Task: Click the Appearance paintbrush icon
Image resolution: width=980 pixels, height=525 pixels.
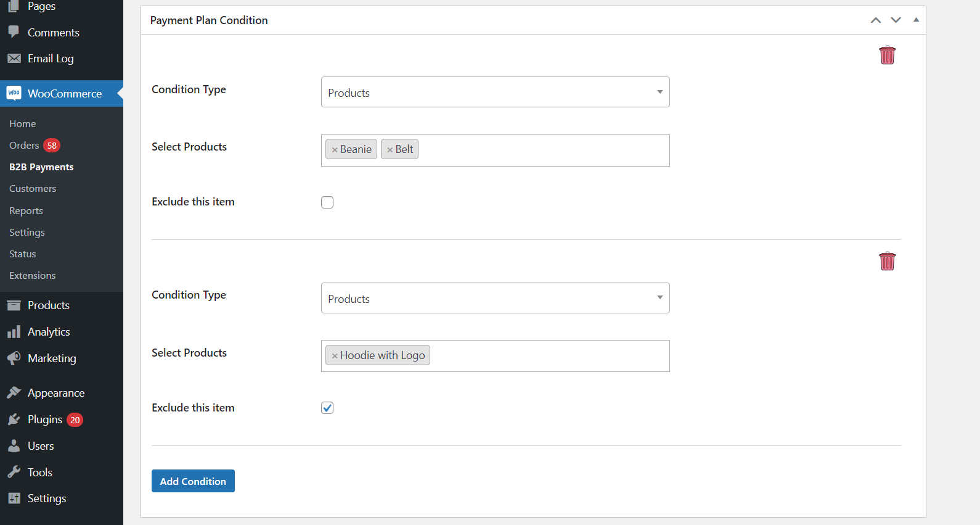Action: tap(14, 392)
